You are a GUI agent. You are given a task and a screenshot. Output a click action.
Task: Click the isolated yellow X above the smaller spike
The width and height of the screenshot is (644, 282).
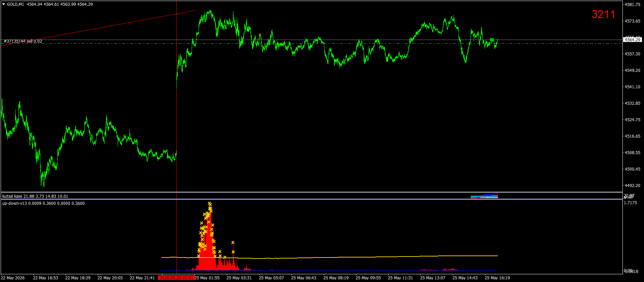tap(233, 242)
